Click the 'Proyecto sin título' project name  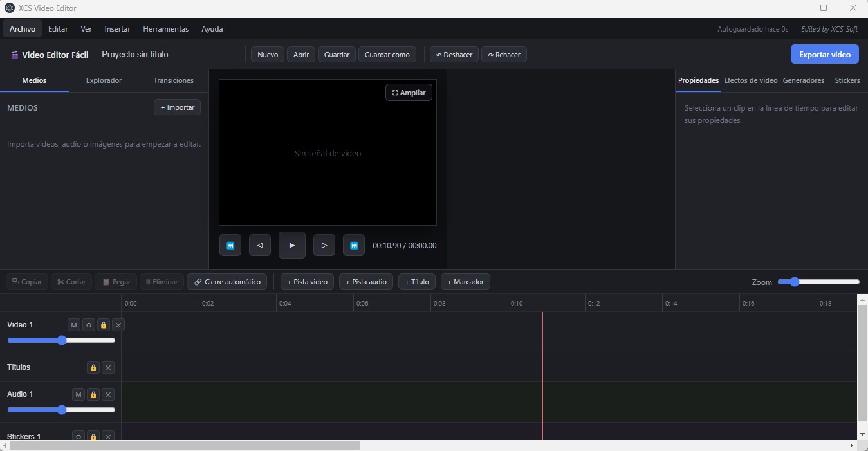(135, 55)
